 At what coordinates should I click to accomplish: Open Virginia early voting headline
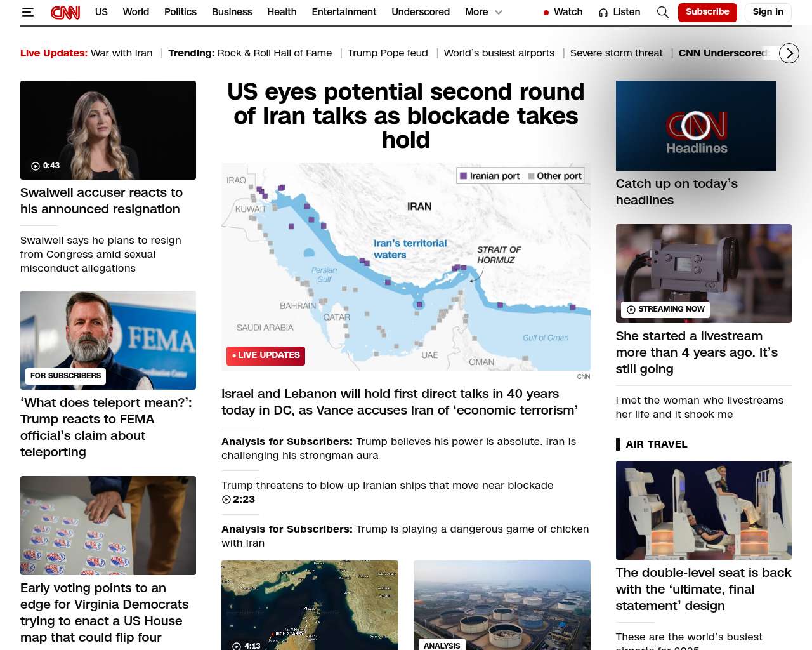pos(105,613)
